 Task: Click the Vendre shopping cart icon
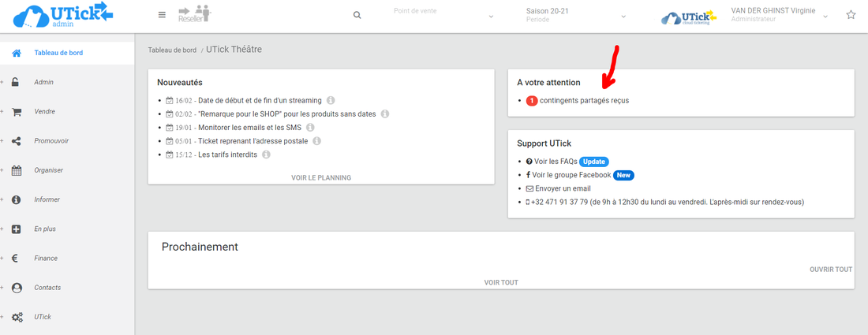[x=17, y=112]
